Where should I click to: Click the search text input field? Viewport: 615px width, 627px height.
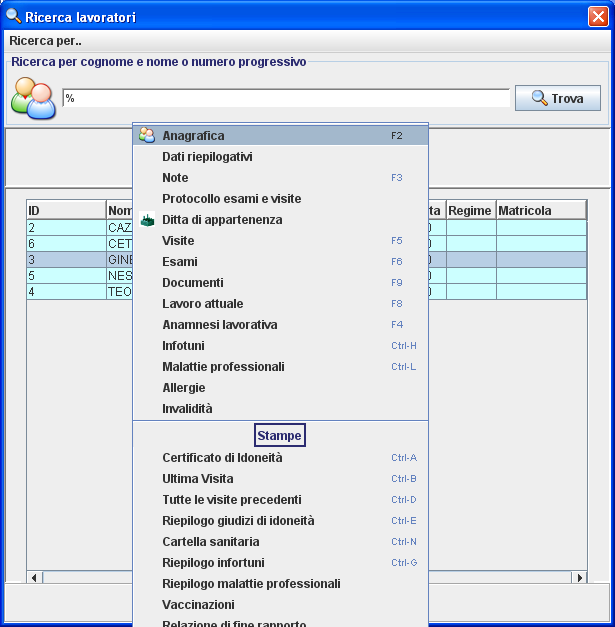tap(285, 98)
